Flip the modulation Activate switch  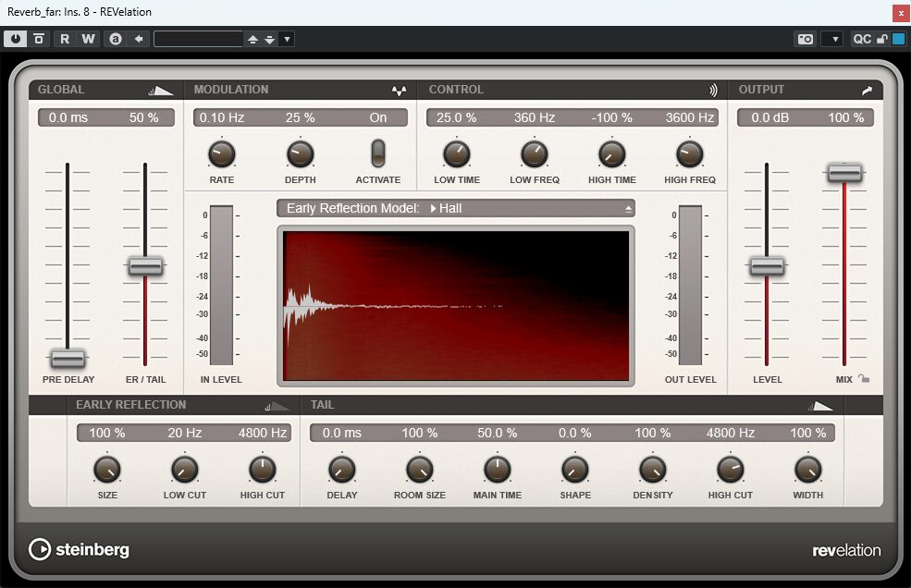[x=378, y=153]
